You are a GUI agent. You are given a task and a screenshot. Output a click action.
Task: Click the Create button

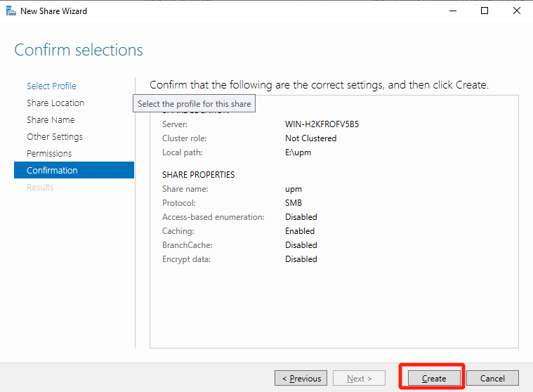[433, 378]
